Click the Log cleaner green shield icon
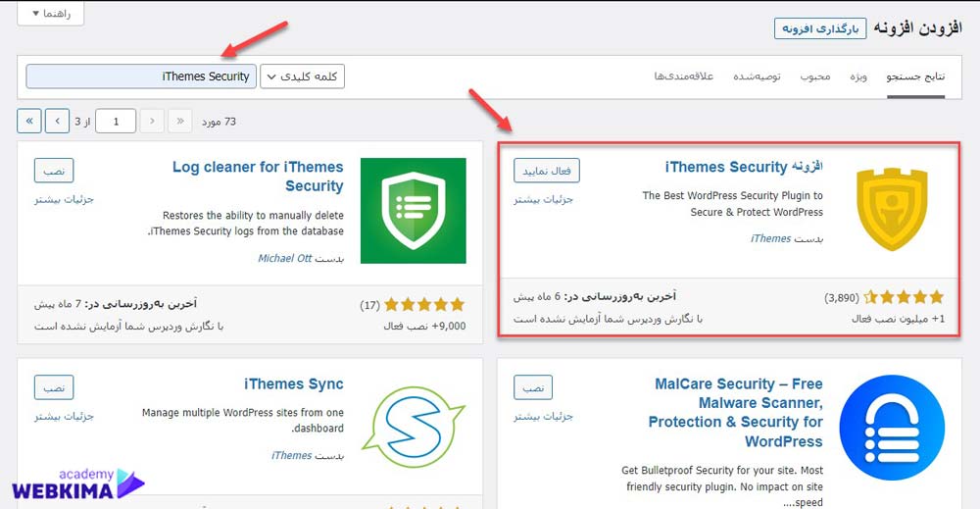The height and width of the screenshot is (509, 980). 414,211
